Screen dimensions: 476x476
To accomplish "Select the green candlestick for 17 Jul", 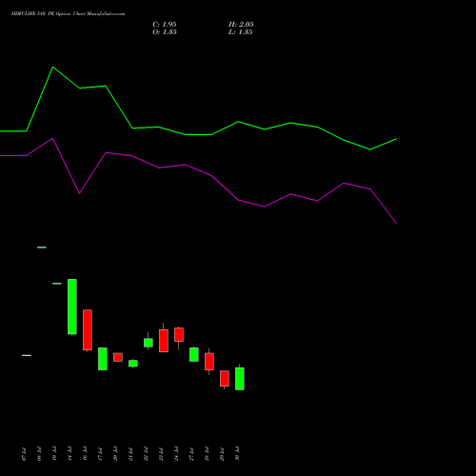I will pyautogui.click(x=103, y=359).
